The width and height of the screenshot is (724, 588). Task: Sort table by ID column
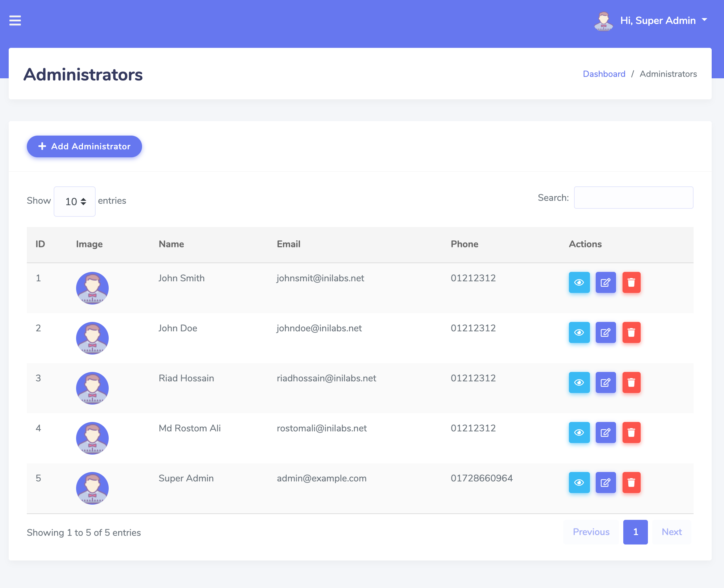click(40, 244)
